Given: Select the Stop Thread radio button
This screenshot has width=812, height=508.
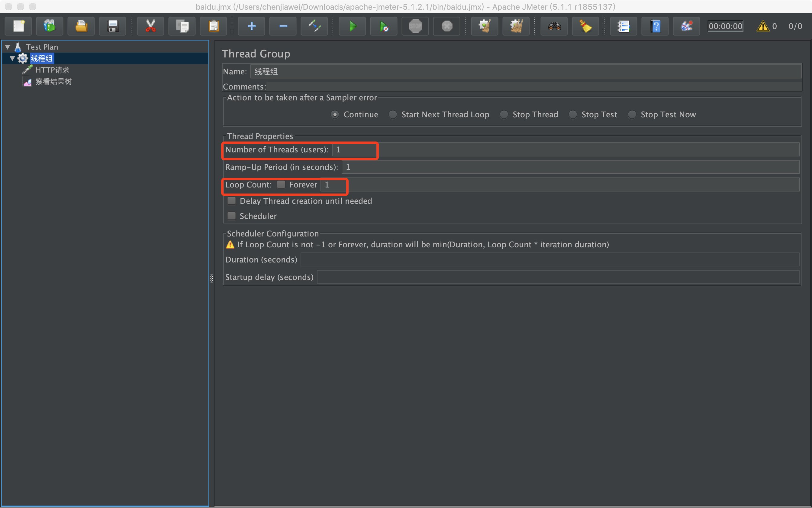Looking at the screenshot, I should click(x=504, y=115).
